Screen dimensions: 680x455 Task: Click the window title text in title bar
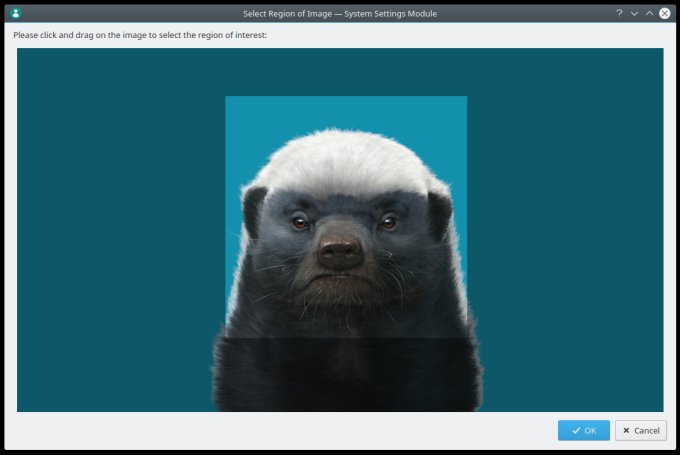pos(340,13)
